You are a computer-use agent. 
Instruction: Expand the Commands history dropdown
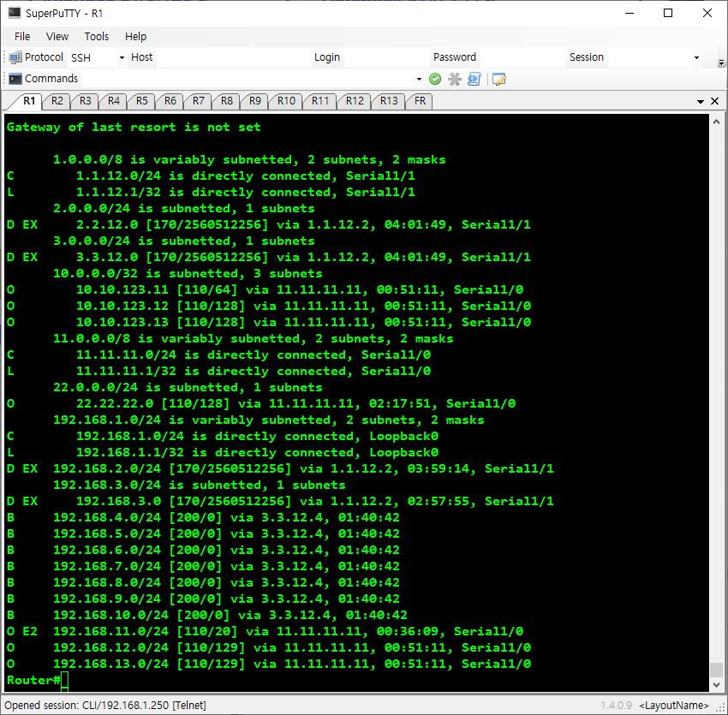tap(419, 80)
